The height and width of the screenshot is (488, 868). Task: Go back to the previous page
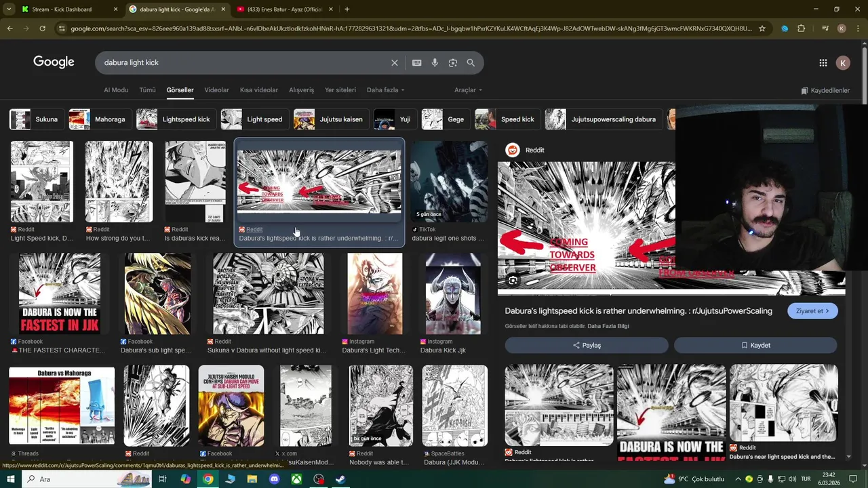tap(9, 28)
